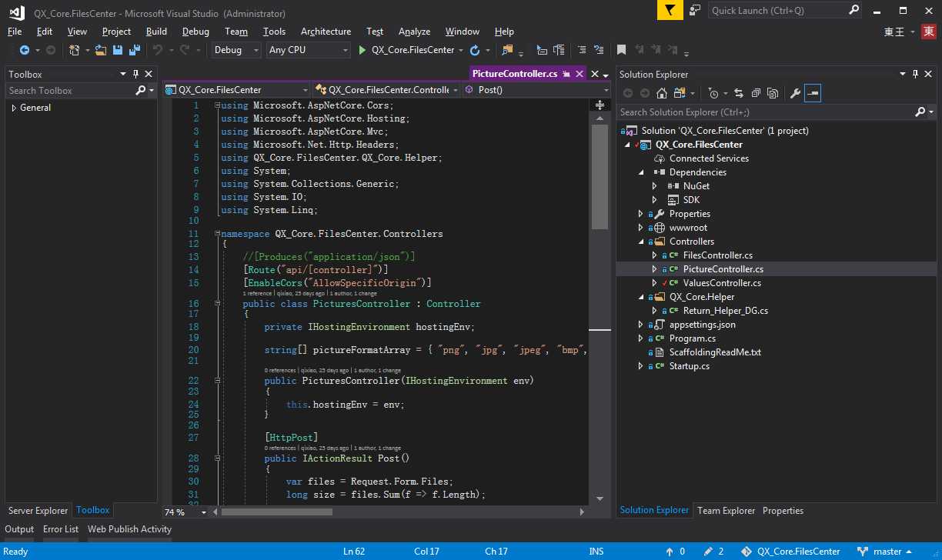Toggle bookmark on current line
This screenshot has width=942, height=560.
coord(621,50)
